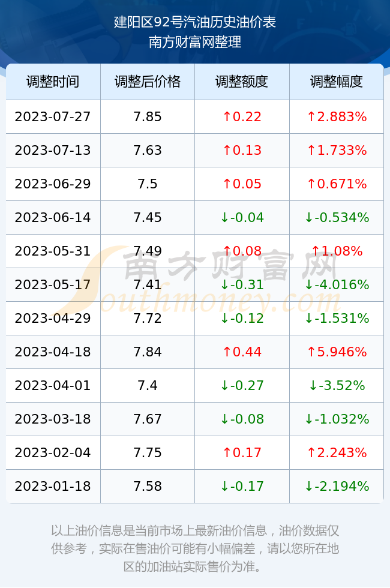Click the ↑5.946% percentage cell
The image size is (390, 588).
(337, 352)
